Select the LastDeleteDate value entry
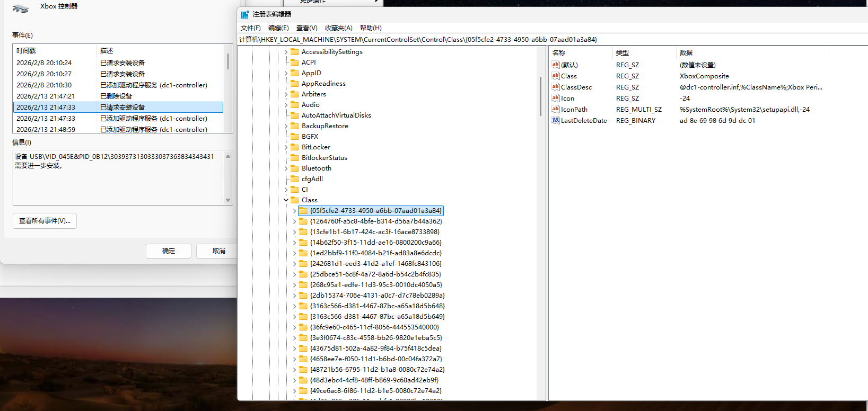Viewport: 868px width, 411px height. click(584, 121)
